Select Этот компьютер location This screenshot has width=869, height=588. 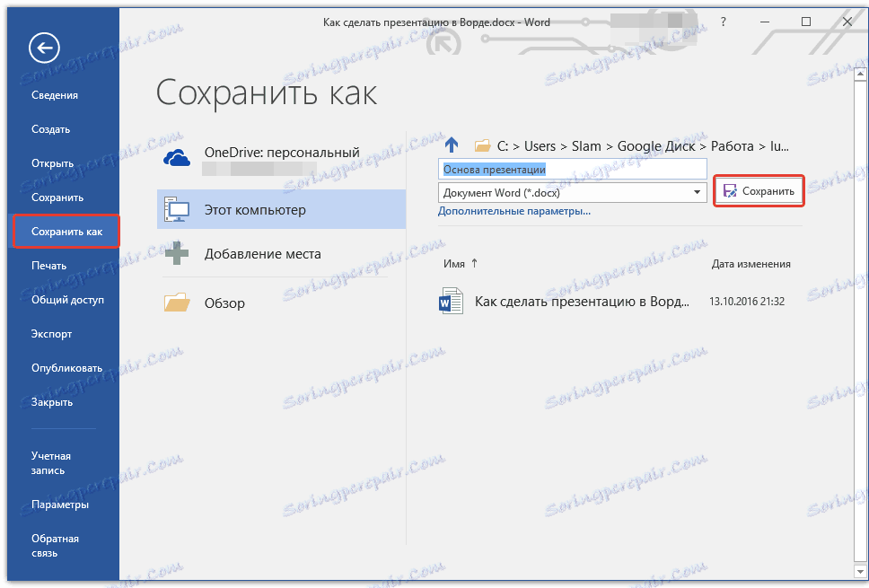point(282,209)
